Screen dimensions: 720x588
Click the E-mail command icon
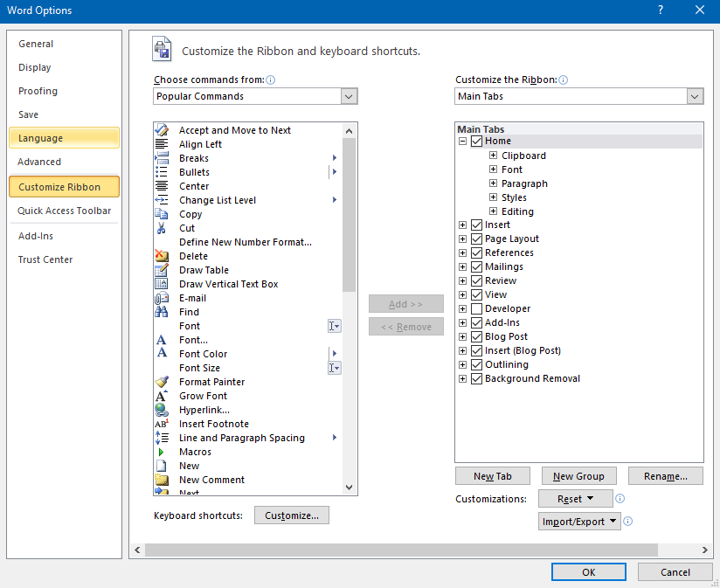click(x=162, y=298)
